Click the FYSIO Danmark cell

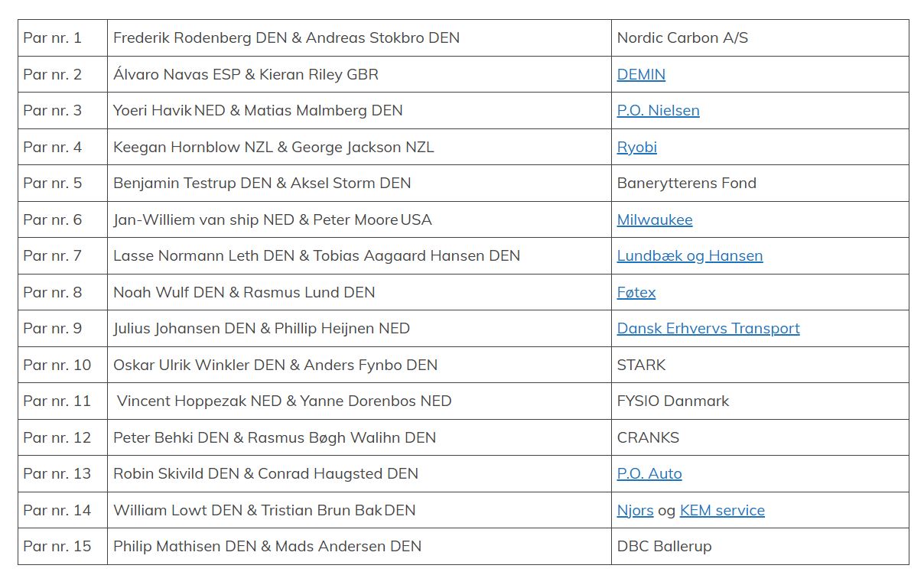coord(673,401)
